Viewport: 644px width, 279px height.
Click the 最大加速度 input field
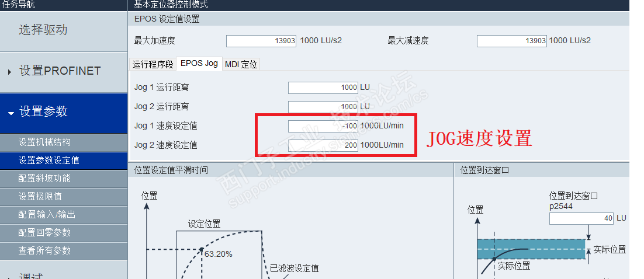coord(261,41)
